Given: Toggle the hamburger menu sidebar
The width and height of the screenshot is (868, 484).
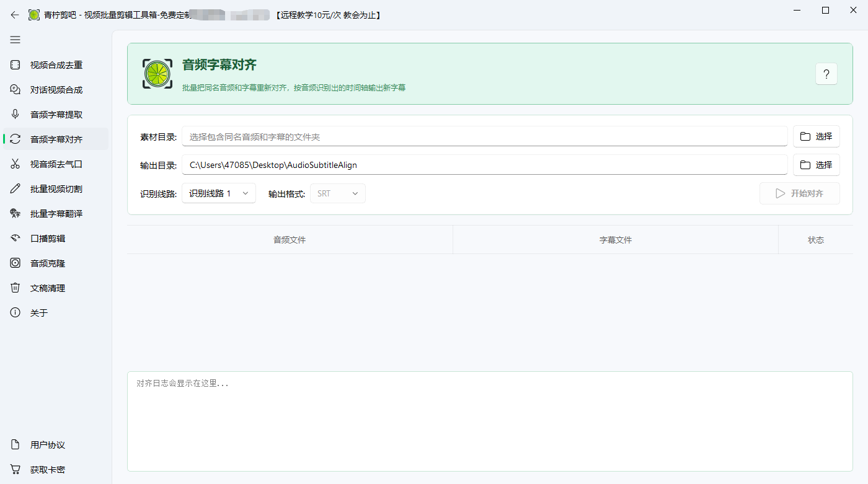Looking at the screenshot, I should [x=15, y=40].
